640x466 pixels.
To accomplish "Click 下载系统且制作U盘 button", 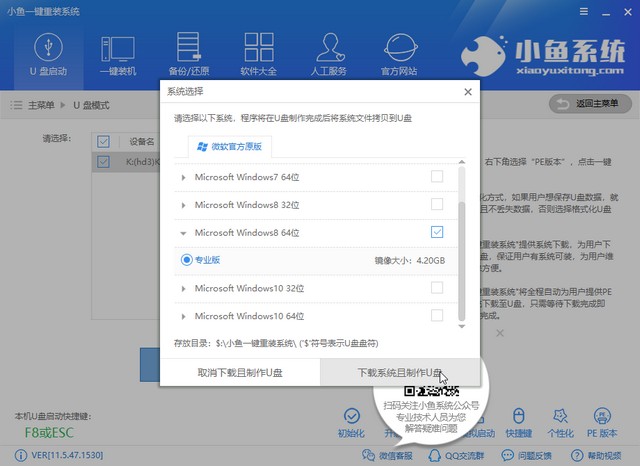I will (400, 372).
